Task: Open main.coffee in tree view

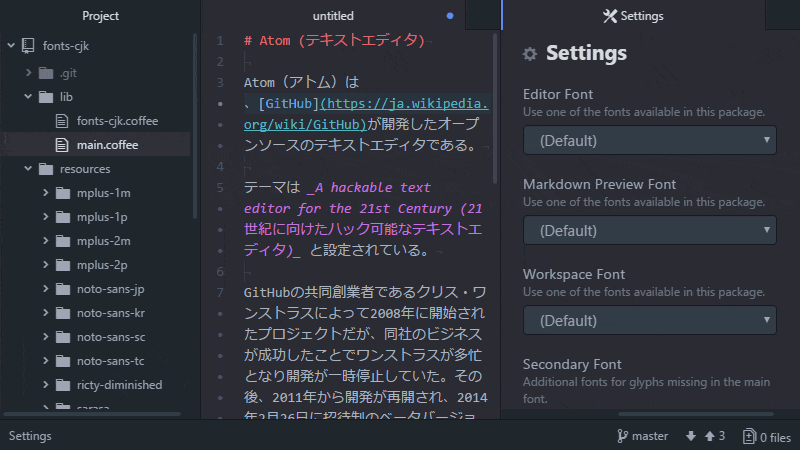Action: click(x=108, y=145)
